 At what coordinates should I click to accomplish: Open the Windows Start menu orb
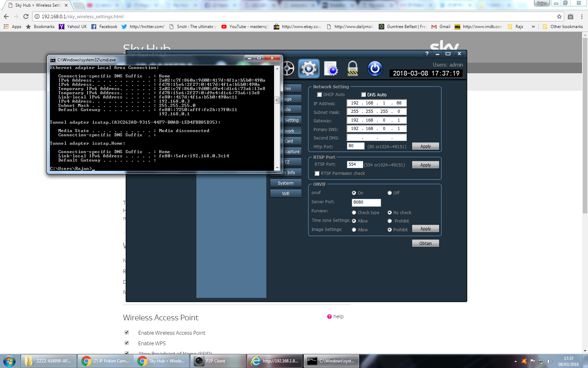(x=9, y=361)
